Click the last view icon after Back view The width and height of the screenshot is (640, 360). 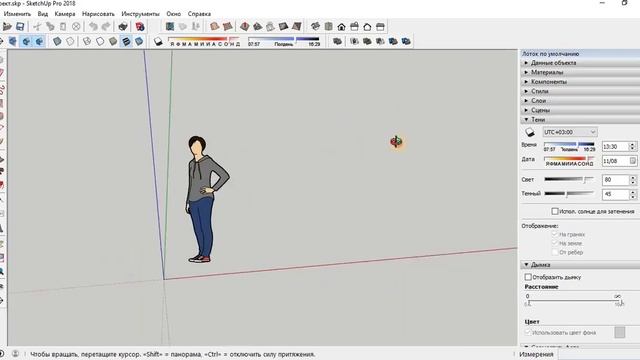380,27
